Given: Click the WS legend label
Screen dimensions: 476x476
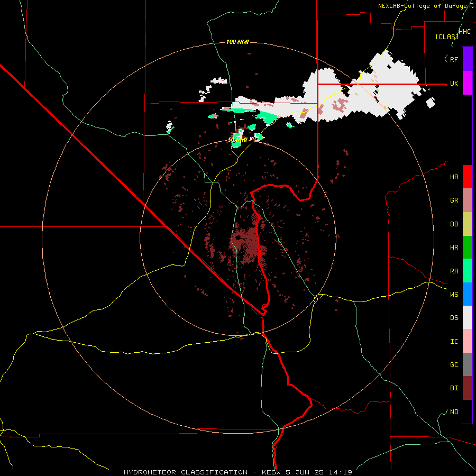Looking at the screenshot, I should point(454,295).
